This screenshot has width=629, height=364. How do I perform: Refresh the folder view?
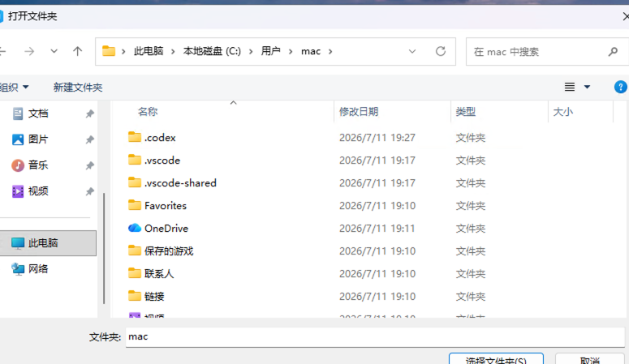(441, 51)
